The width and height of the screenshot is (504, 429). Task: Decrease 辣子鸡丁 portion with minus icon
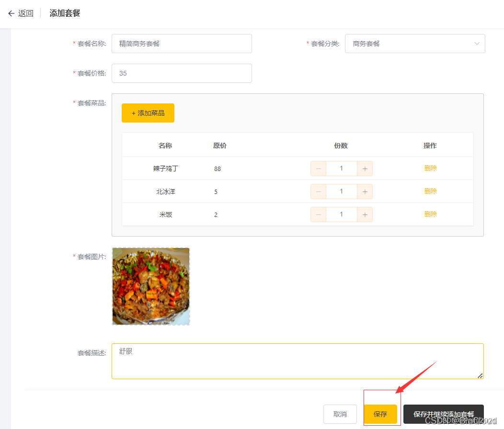tap(318, 168)
